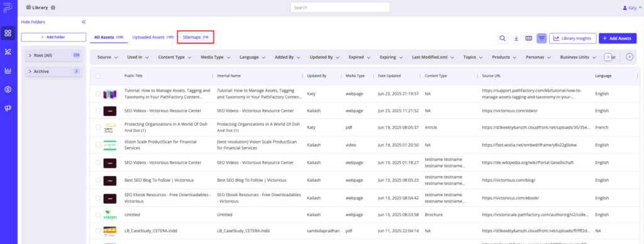Open the Personas filter dropdown
The width and height of the screenshot is (644, 244).
click(x=538, y=57)
